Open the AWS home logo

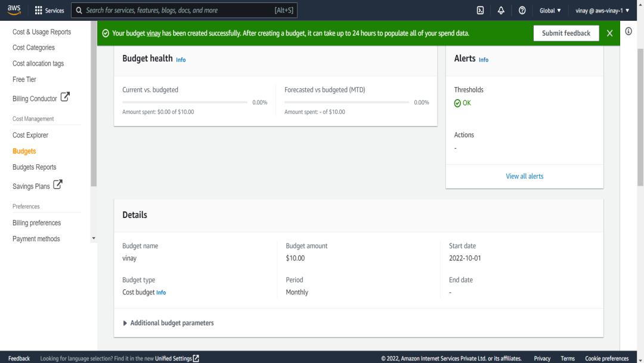point(14,10)
